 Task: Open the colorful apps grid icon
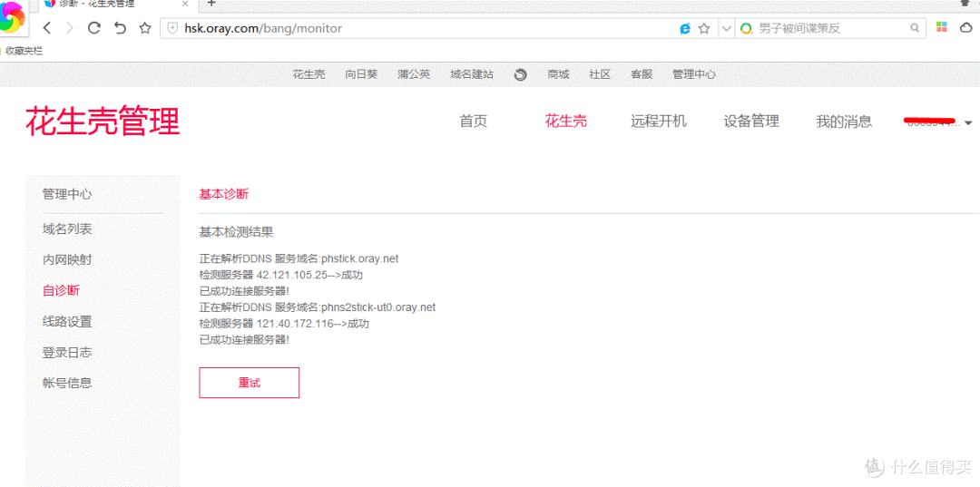click(941, 27)
